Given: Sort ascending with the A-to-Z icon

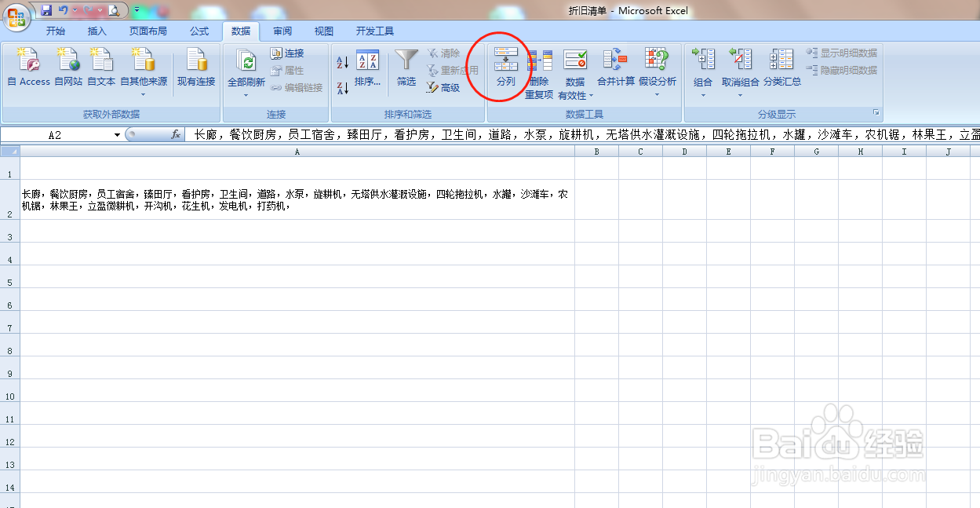Looking at the screenshot, I should tap(342, 62).
